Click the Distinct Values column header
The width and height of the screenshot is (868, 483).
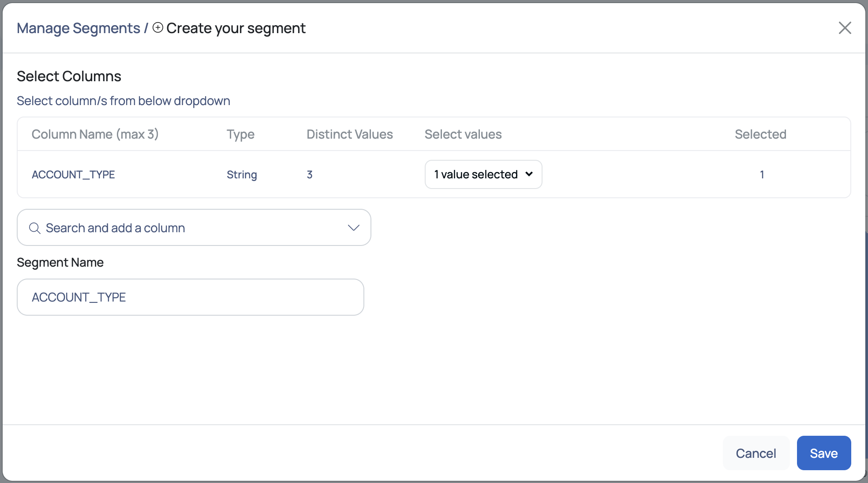tap(349, 134)
